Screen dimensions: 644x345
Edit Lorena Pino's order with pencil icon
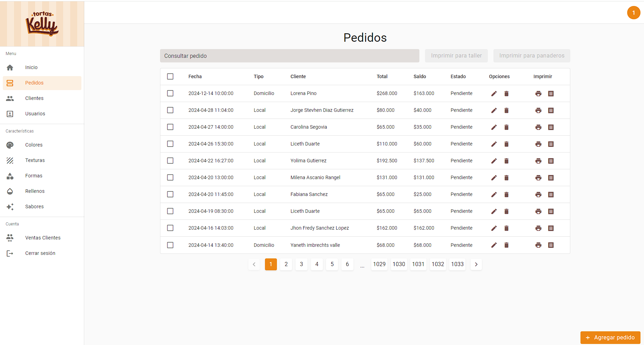pyautogui.click(x=494, y=94)
